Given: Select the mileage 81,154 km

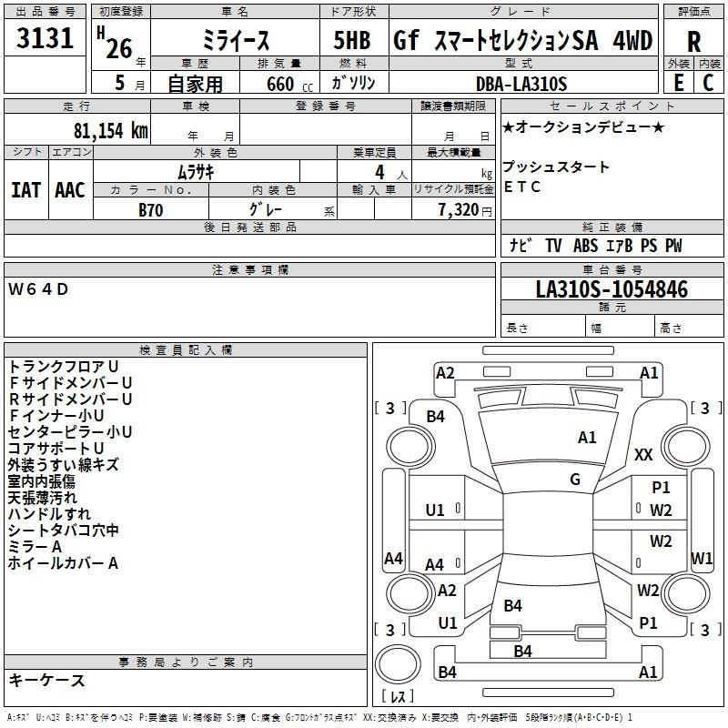Looking at the screenshot, I should pos(111,130).
